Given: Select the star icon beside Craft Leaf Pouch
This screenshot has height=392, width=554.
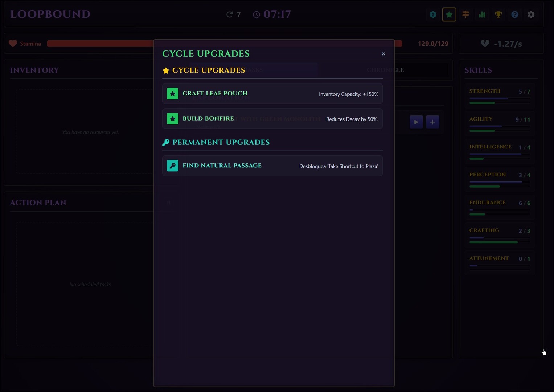Looking at the screenshot, I should point(172,94).
